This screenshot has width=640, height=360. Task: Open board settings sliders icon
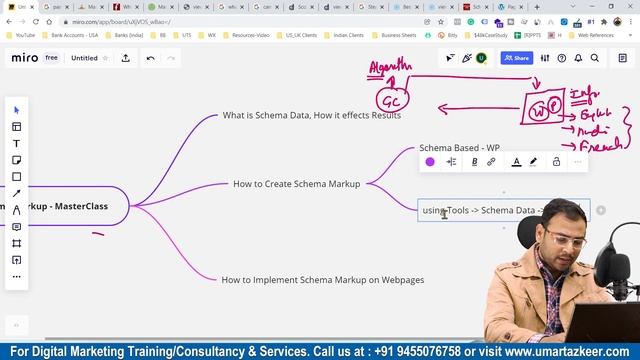tap(545, 58)
